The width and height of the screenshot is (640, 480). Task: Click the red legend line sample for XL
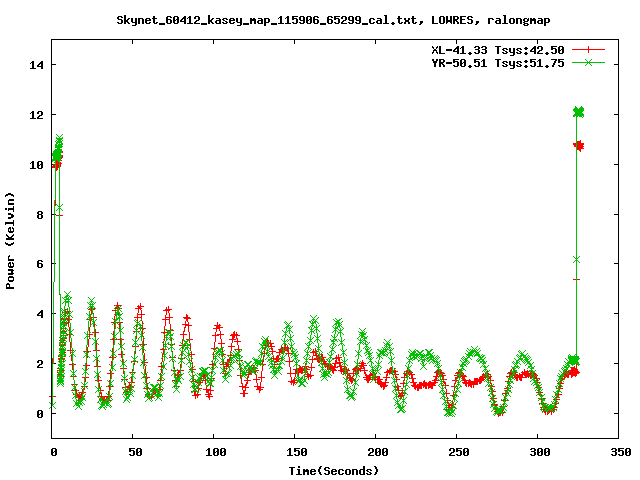pos(588,50)
